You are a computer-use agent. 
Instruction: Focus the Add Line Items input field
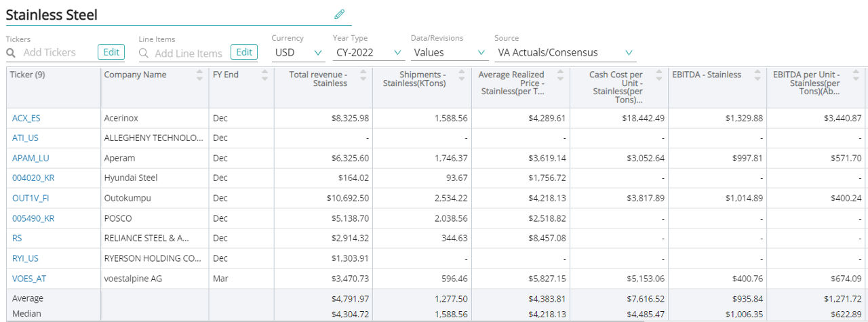coord(189,53)
